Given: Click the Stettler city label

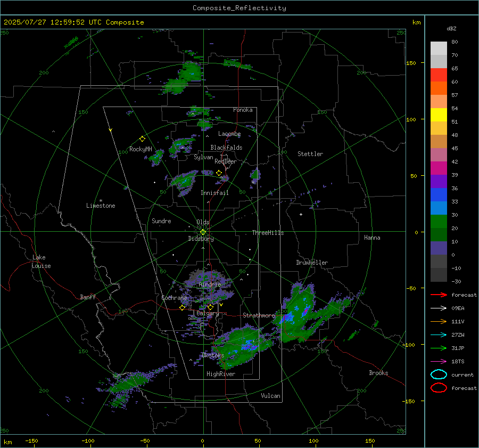Looking at the screenshot, I should (x=310, y=154).
